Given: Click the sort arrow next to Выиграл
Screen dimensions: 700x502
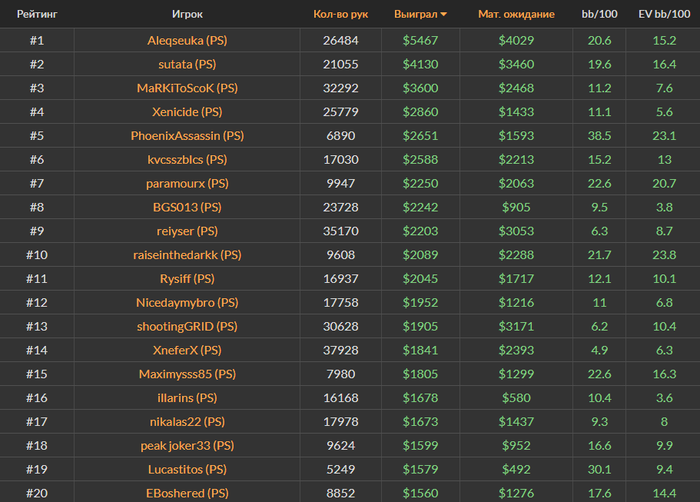Looking at the screenshot, I should pyautogui.click(x=443, y=15).
